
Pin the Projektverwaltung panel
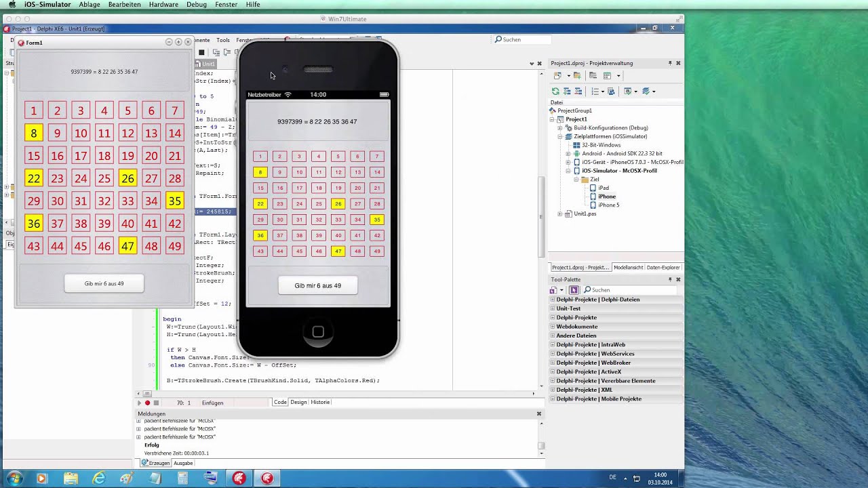click(x=669, y=63)
